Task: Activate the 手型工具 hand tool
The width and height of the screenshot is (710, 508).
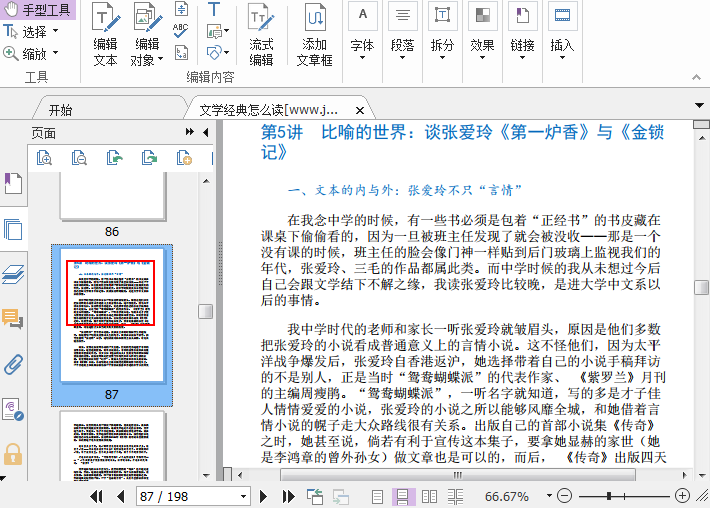Action: coord(38,10)
